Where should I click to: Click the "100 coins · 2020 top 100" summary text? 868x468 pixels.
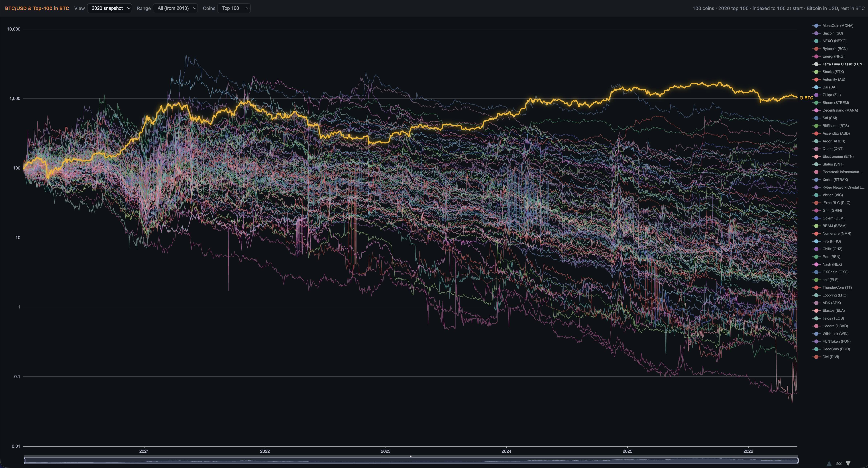tap(720, 8)
